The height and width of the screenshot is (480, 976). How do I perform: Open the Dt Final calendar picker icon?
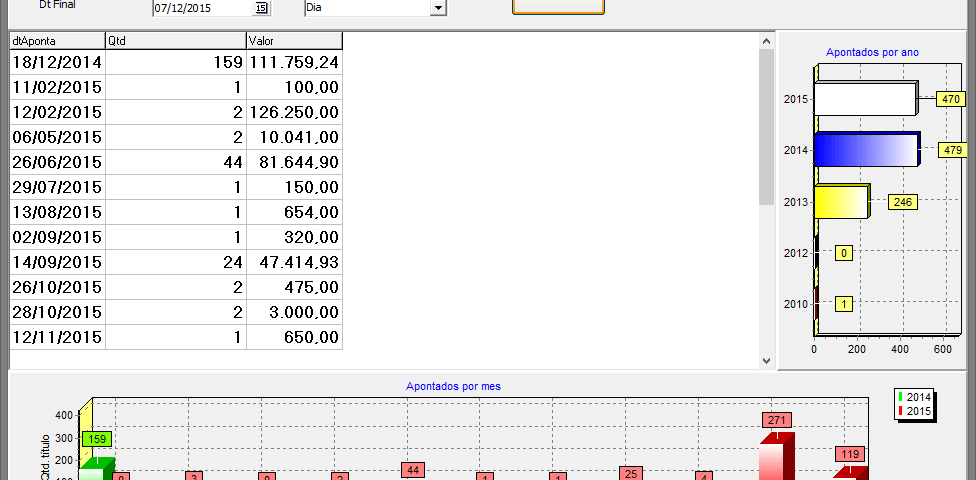(261, 8)
